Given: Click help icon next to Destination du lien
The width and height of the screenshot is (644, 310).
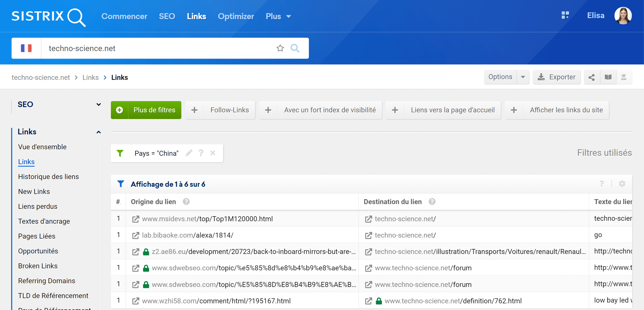Looking at the screenshot, I should coord(432,202).
